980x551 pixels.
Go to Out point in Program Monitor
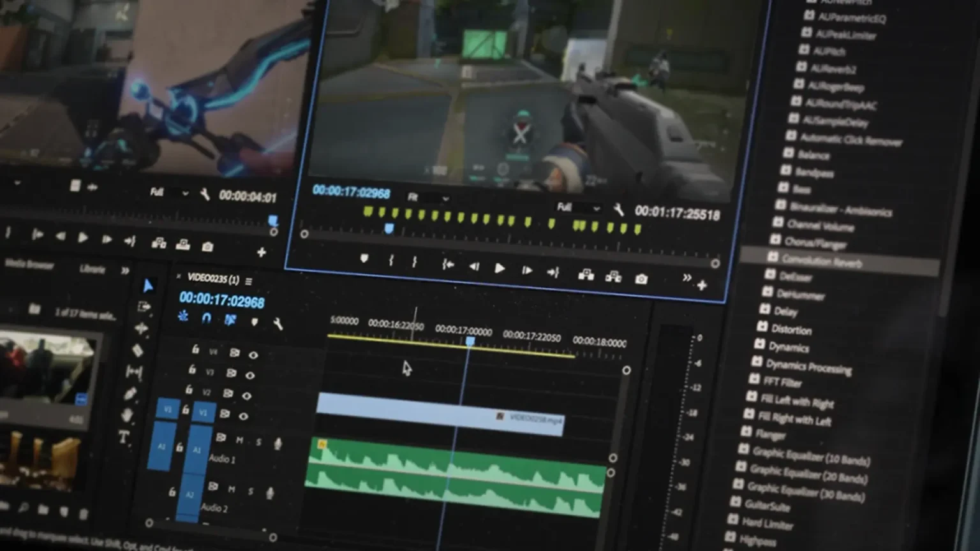pos(553,272)
